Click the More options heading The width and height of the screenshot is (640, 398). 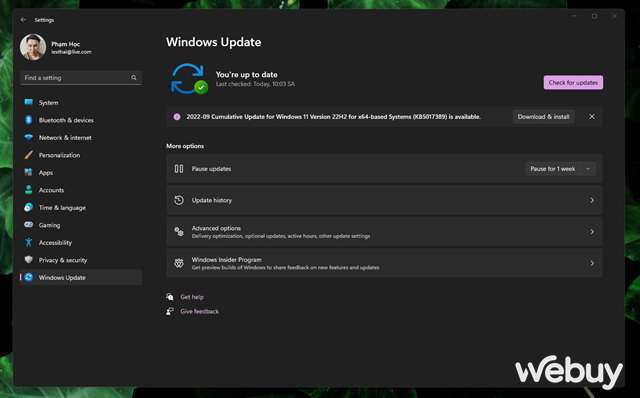tap(185, 146)
